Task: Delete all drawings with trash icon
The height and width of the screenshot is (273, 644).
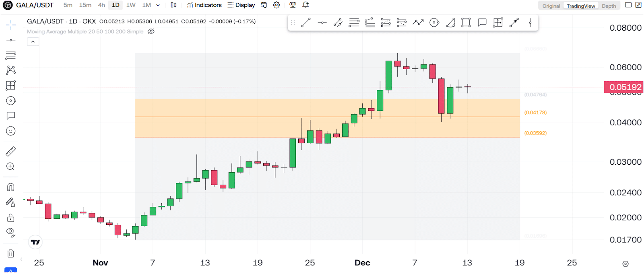Action: 11,254
